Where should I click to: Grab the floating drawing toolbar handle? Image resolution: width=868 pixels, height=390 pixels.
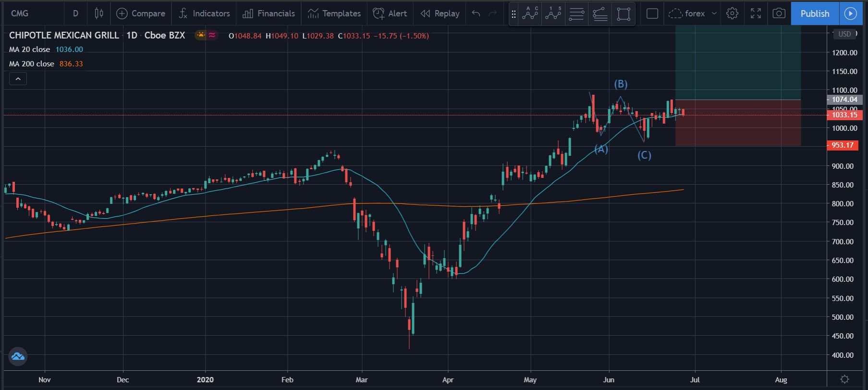tap(513, 14)
